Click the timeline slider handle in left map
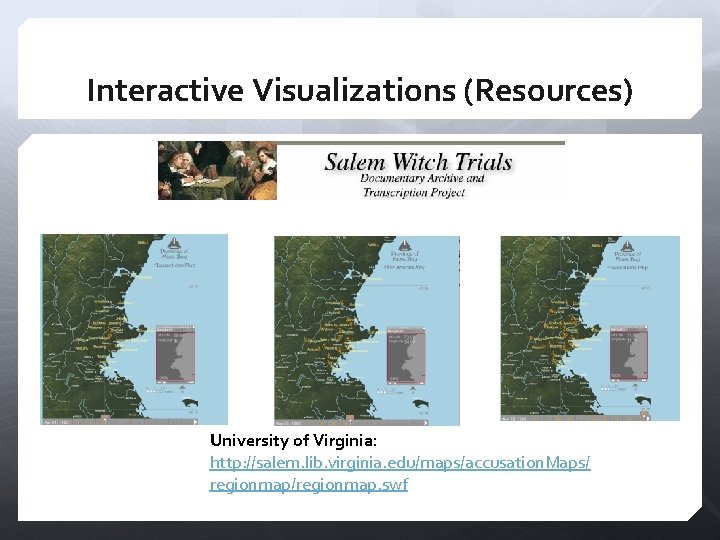 [105, 419]
